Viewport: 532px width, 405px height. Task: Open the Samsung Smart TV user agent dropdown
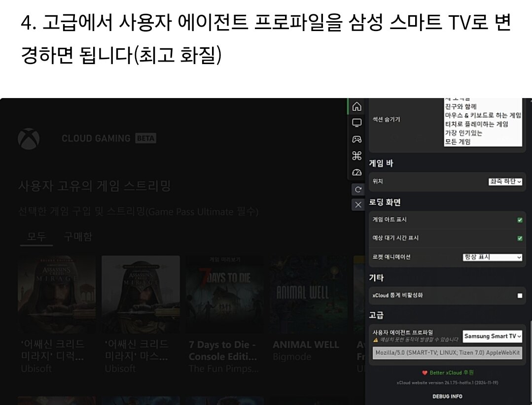492,336
